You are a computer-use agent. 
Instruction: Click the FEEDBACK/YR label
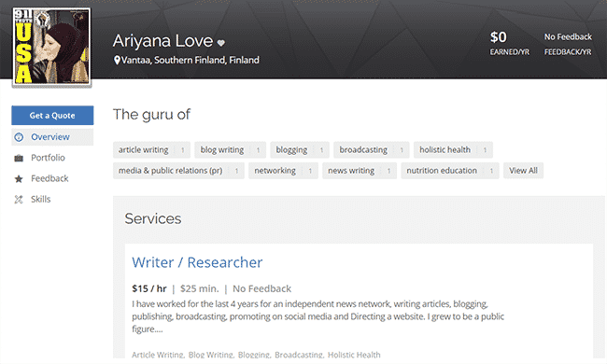coord(568,52)
